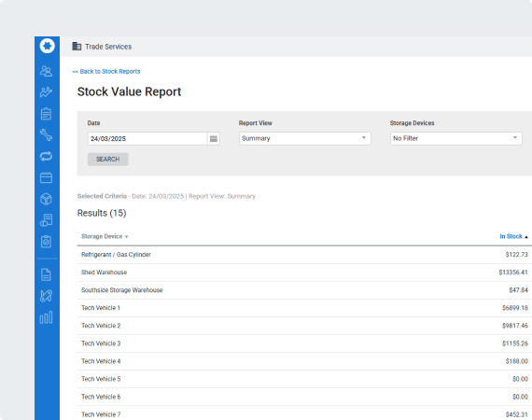
Task: Open the People sidebar icon
Action: click(46, 71)
